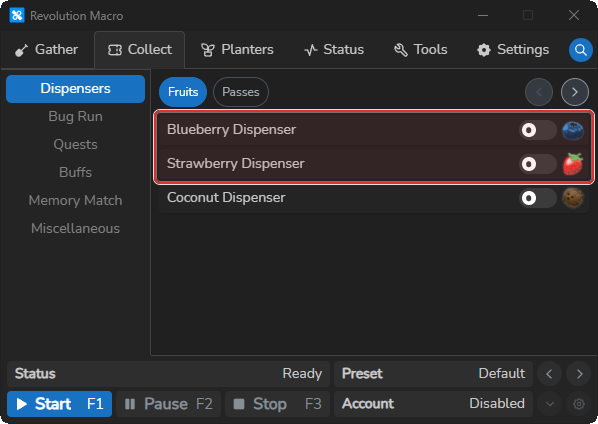The image size is (598, 424).
Task: Click the blue search icon
Action: (580, 50)
